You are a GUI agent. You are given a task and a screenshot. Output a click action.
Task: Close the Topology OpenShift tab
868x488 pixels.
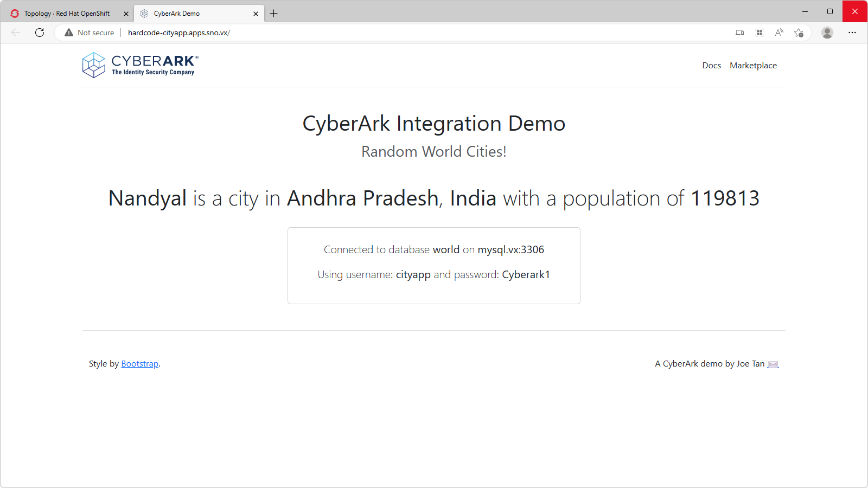[126, 13]
